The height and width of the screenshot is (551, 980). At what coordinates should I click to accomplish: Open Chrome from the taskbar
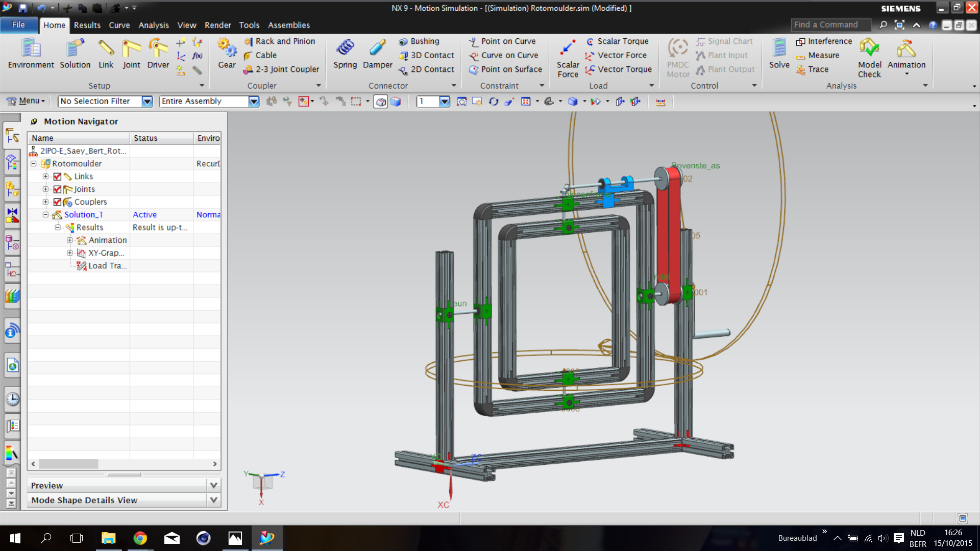click(x=140, y=538)
